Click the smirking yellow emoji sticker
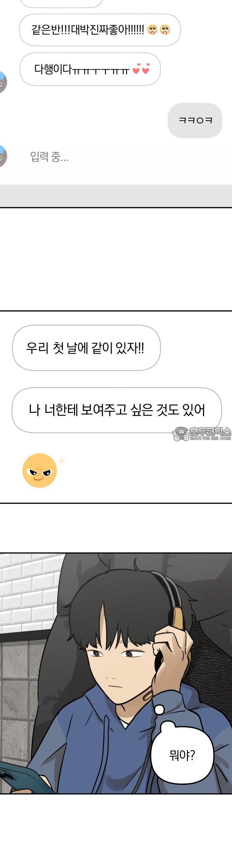Viewport: 232px width, 868px height. click(40, 471)
